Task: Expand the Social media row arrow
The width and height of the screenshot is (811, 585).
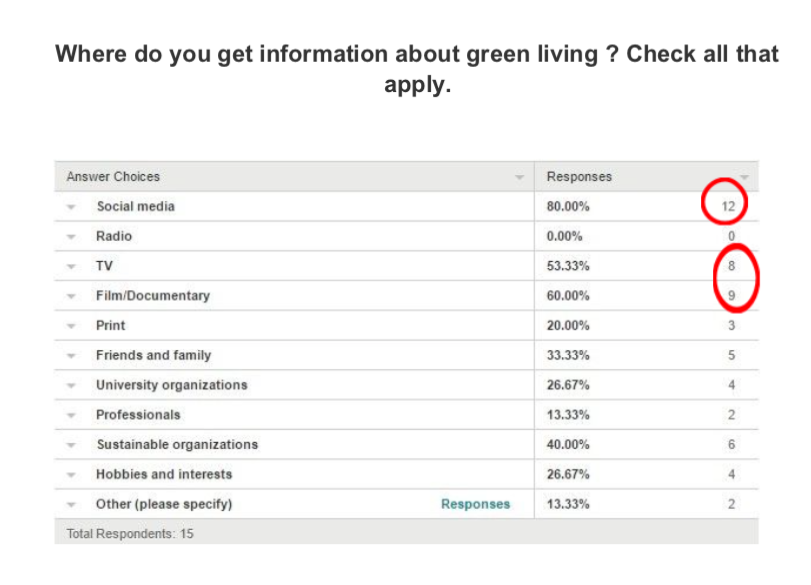Action: 71,207
